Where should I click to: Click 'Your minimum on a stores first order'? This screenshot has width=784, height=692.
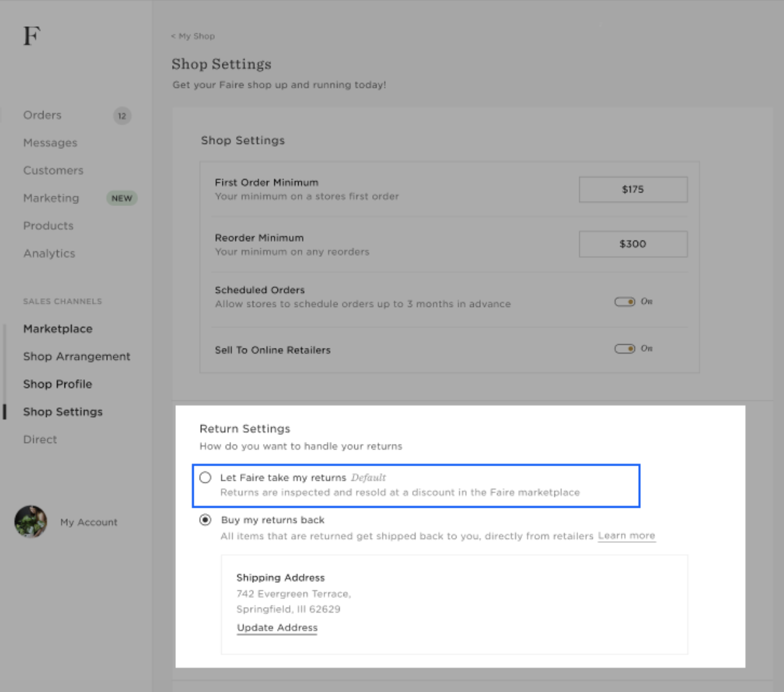(x=307, y=196)
